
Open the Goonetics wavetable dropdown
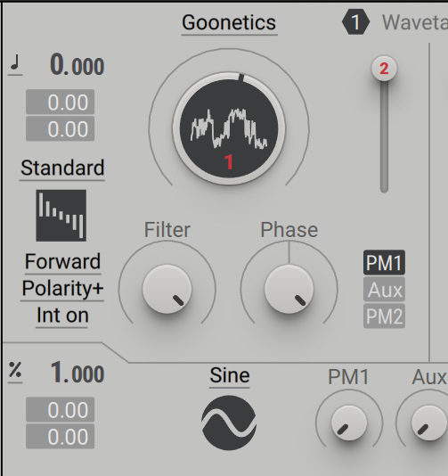tap(229, 23)
